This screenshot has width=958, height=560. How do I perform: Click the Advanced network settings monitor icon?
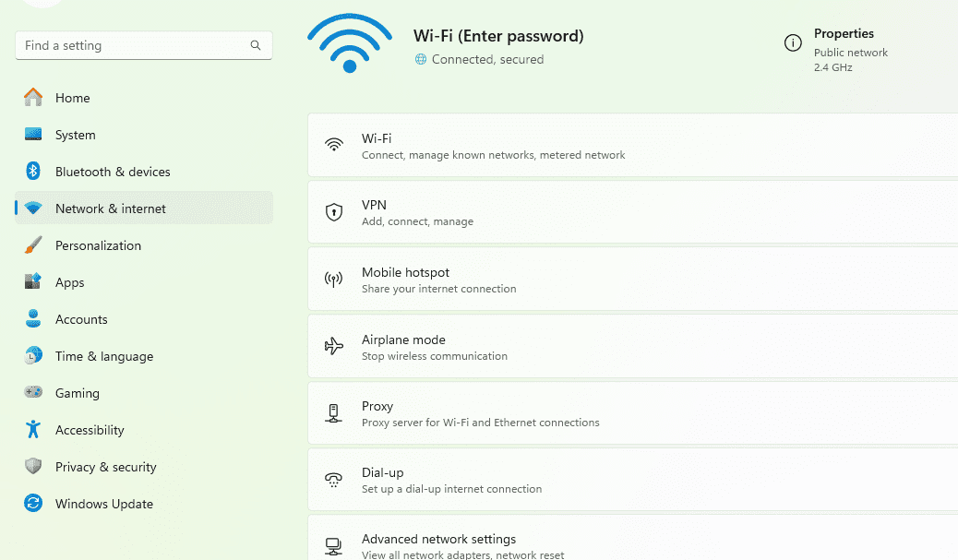(334, 543)
